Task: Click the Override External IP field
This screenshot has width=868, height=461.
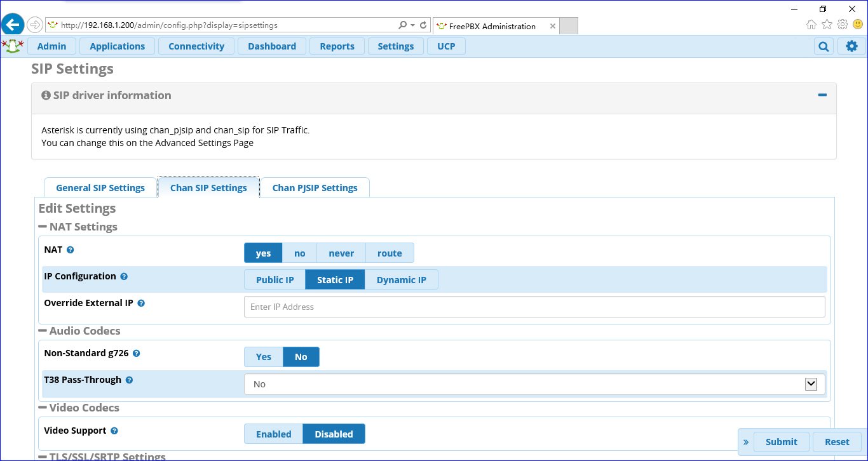Action: 534,307
